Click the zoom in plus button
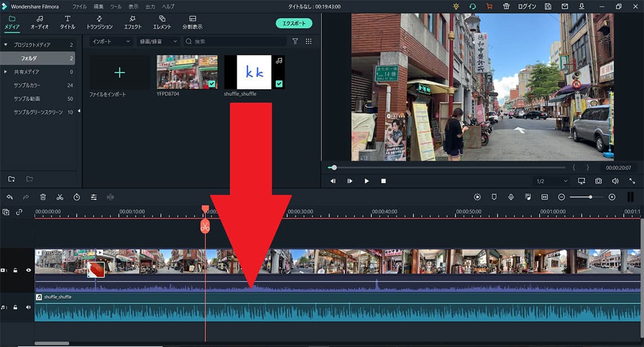 click(x=612, y=197)
